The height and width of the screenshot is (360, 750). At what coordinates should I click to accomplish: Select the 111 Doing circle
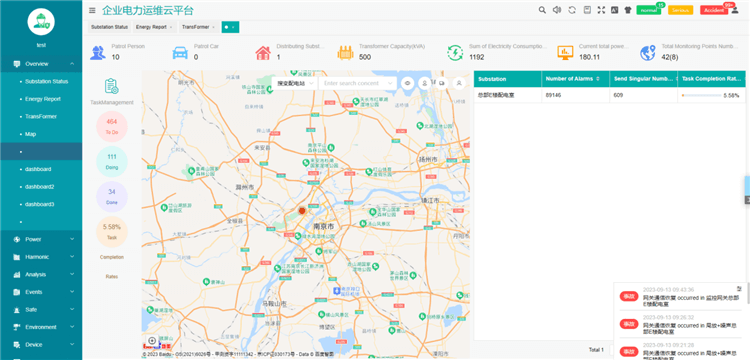click(x=111, y=162)
